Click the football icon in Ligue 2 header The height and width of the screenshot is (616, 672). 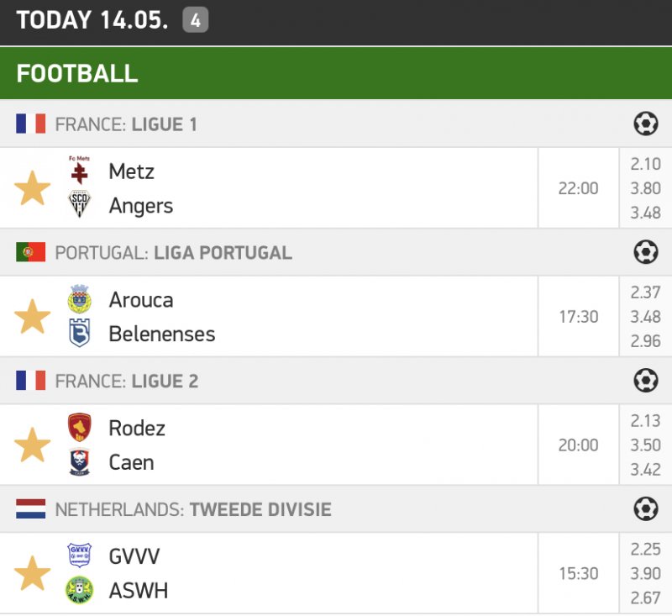click(645, 381)
